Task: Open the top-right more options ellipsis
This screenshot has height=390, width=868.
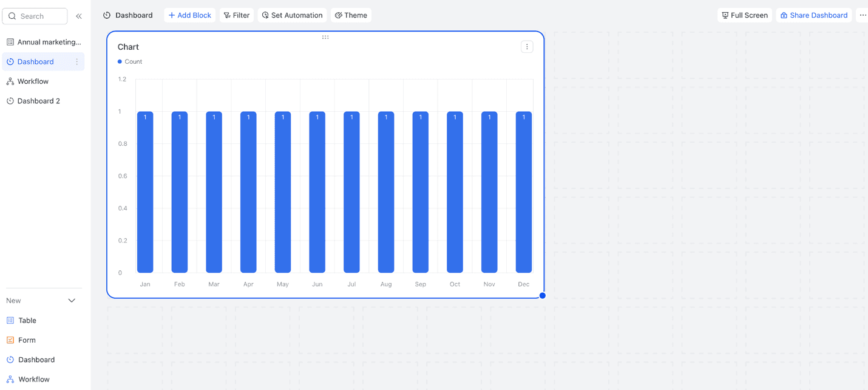Action: [x=863, y=15]
